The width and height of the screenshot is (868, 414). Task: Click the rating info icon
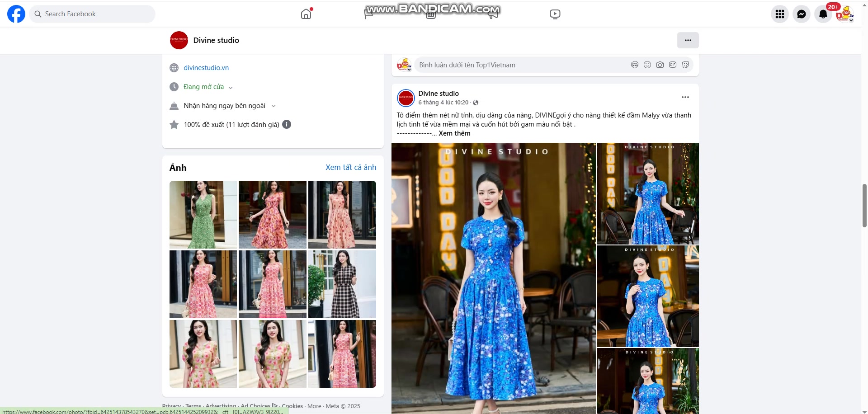tap(287, 125)
